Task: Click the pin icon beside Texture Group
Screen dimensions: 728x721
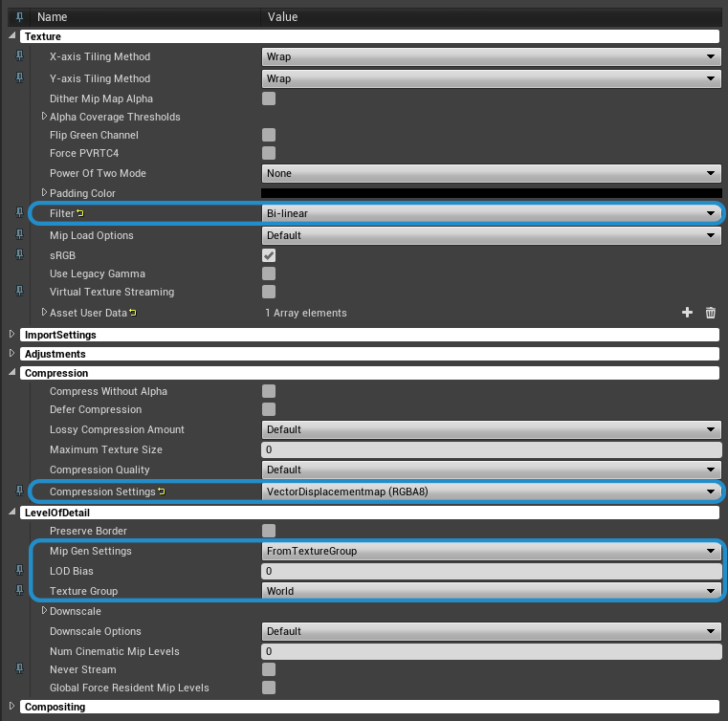Action: tap(20, 591)
